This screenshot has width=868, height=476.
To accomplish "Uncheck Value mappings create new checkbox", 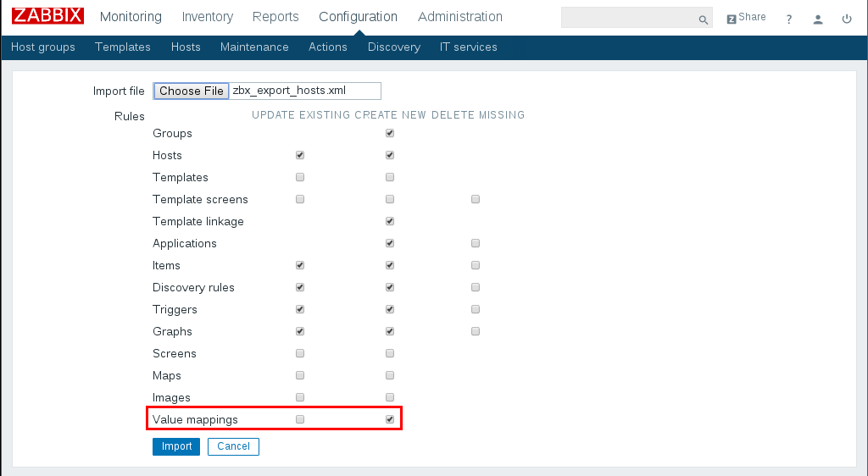I will point(390,419).
